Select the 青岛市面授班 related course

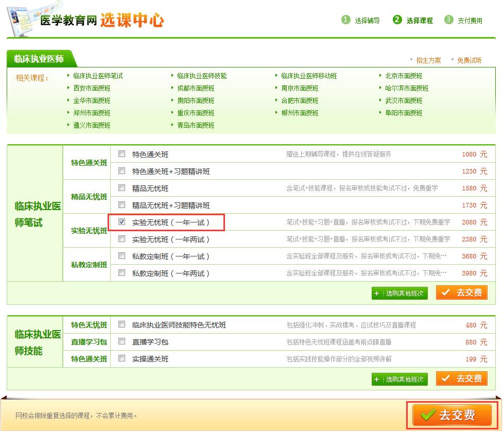click(196, 125)
